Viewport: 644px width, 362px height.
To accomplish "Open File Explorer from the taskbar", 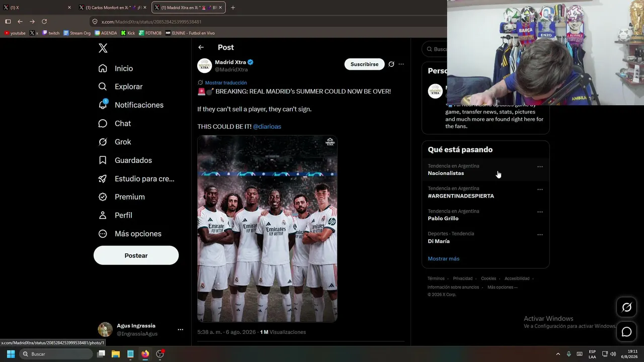I will click(x=115, y=354).
